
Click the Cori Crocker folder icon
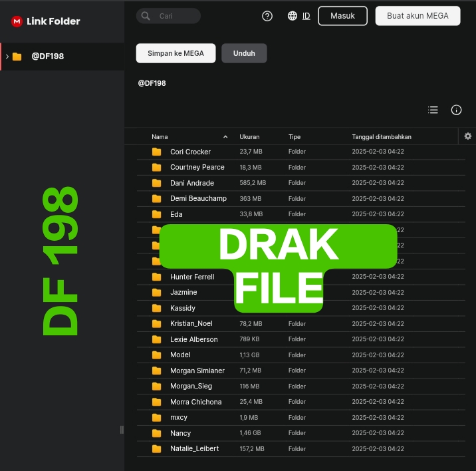click(x=157, y=152)
